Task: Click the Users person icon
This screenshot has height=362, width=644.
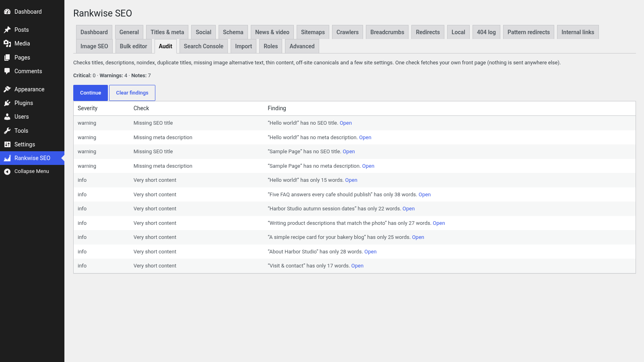Action: click(7, 117)
